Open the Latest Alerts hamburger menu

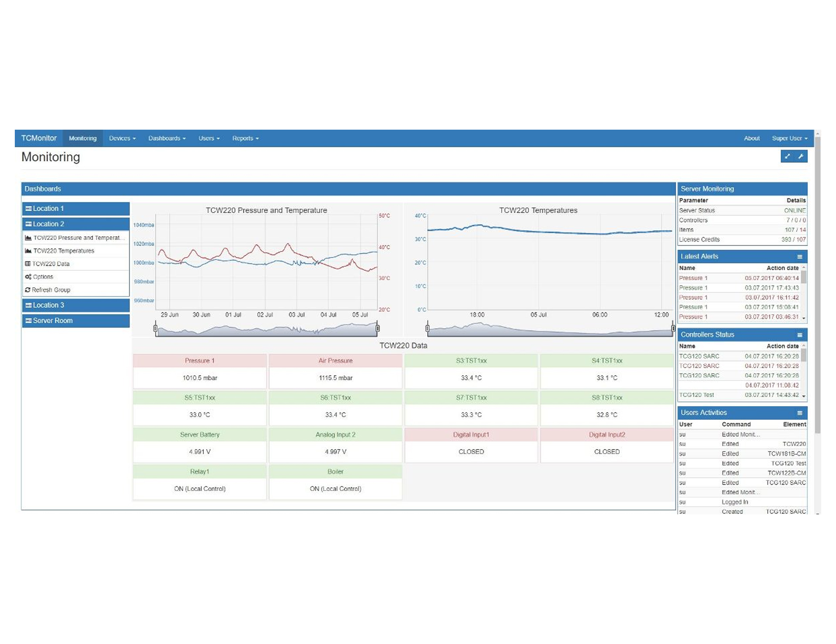[x=799, y=257]
